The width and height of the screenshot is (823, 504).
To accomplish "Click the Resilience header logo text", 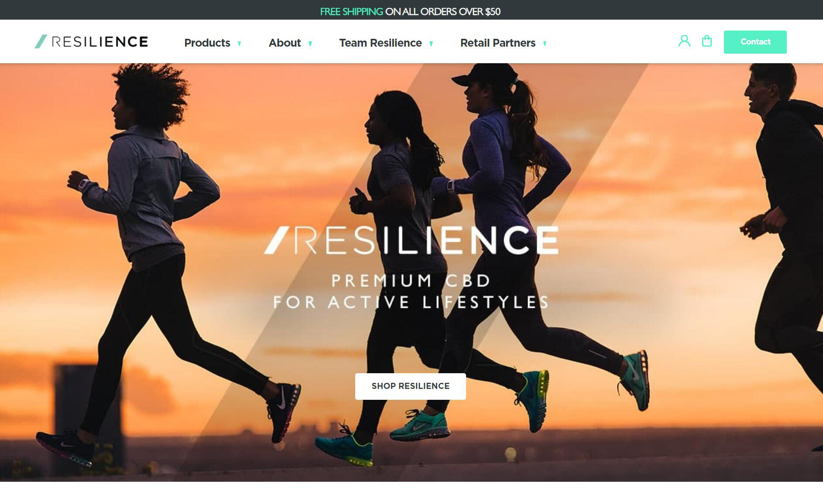I will 99,42.
